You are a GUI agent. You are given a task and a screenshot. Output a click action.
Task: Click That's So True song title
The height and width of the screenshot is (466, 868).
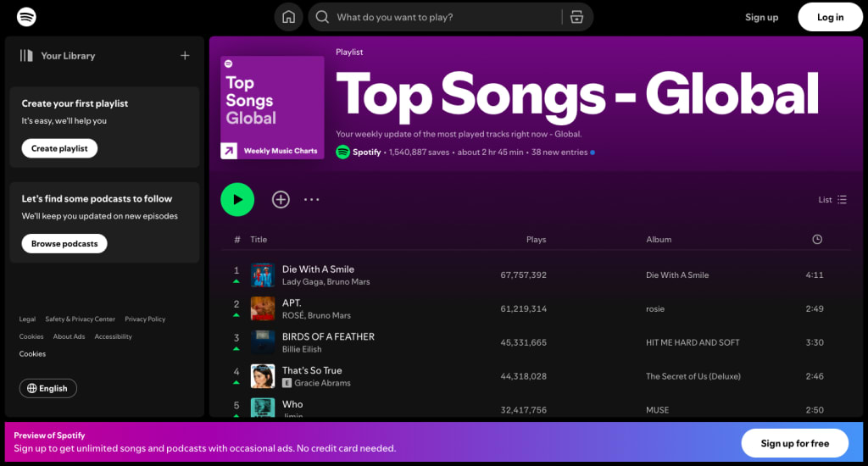[312, 371]
